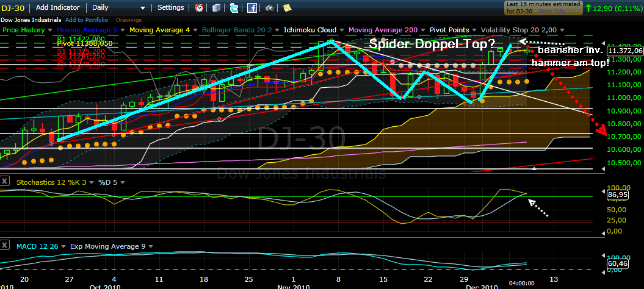Expand Exp Moving Average 9 options
The image size is (644, 289).
[150, 247]
